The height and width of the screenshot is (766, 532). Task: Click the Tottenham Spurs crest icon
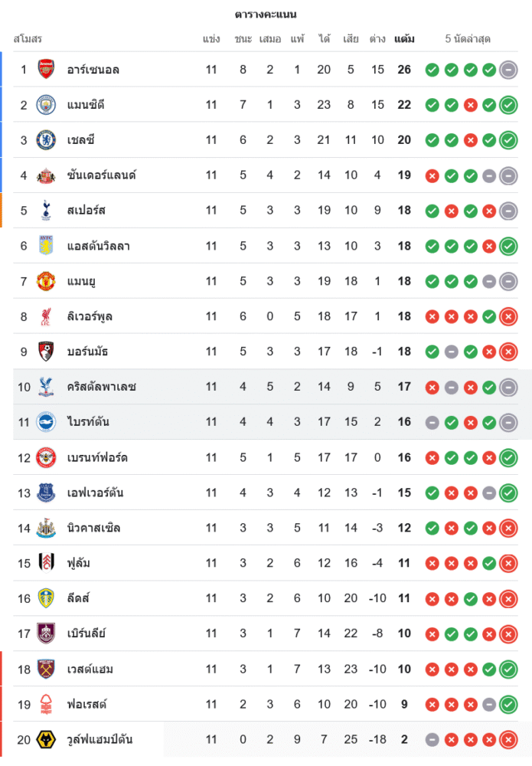click(x=46, y=211)
